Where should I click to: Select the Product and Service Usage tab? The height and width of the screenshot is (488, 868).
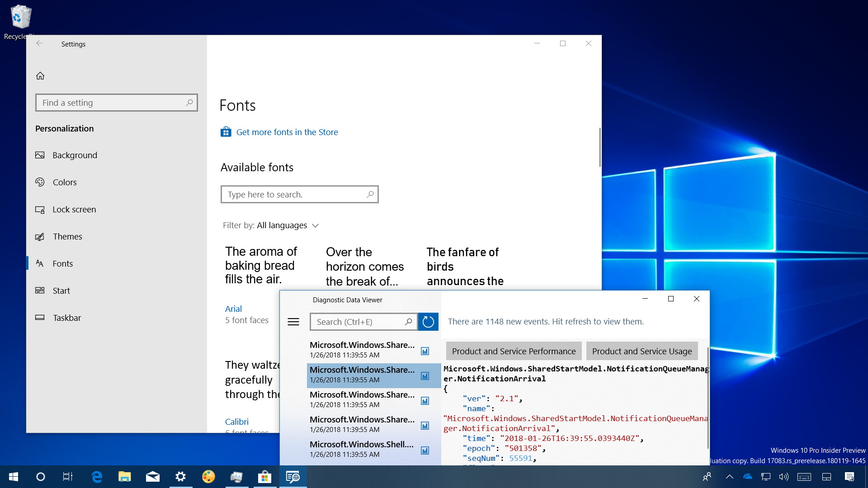coord(642,351)
